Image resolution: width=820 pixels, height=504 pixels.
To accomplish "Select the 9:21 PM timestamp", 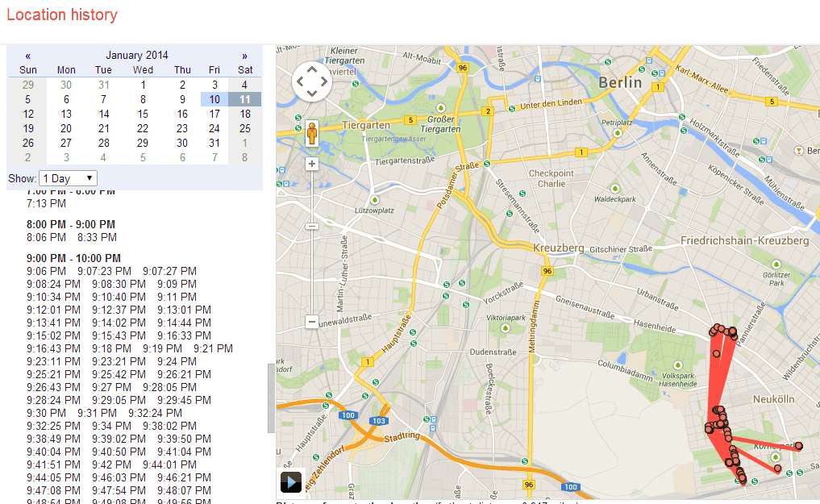I will [x=213, y=349].
